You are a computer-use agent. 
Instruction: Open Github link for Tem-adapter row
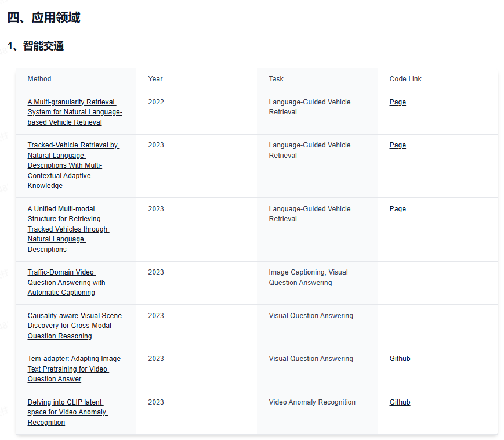point(400,359)
